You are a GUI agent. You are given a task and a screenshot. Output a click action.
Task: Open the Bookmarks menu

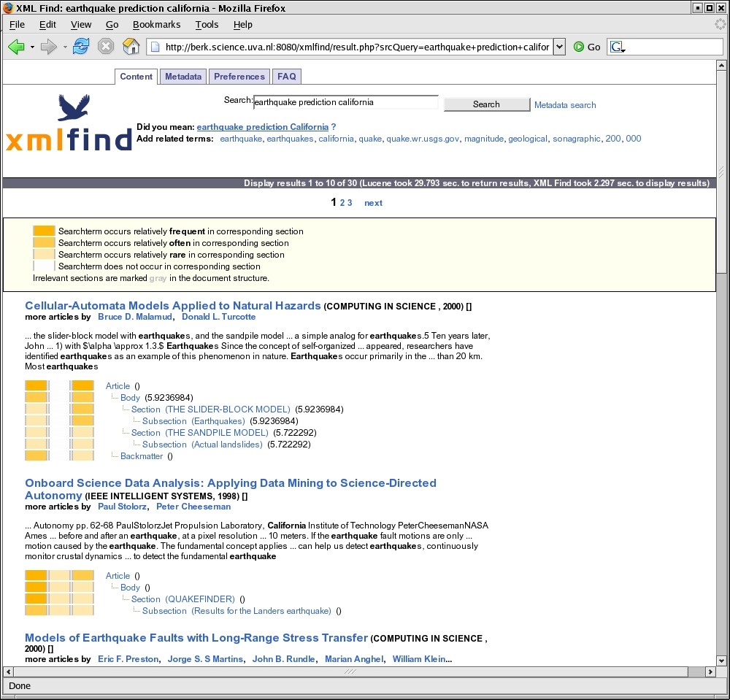156,24
